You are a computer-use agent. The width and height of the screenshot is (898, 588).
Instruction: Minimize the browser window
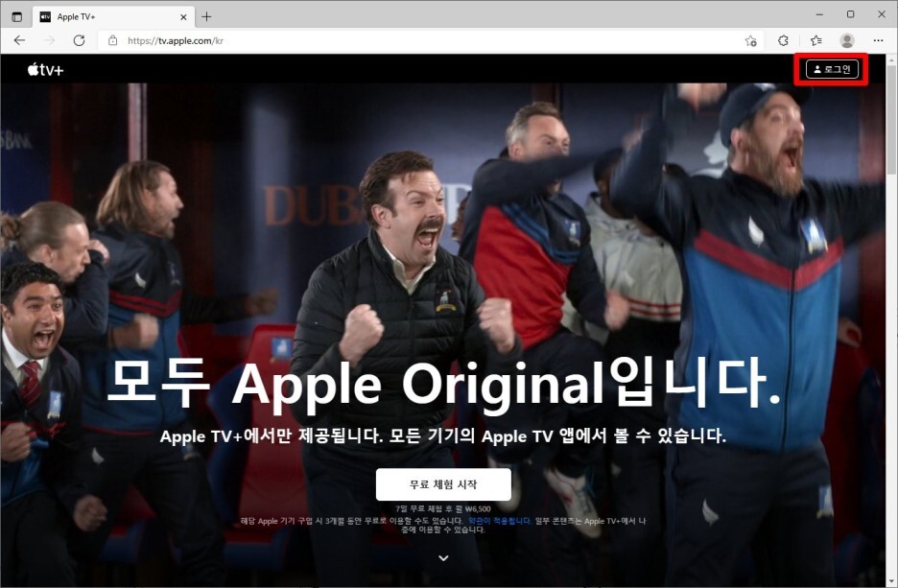819,14
